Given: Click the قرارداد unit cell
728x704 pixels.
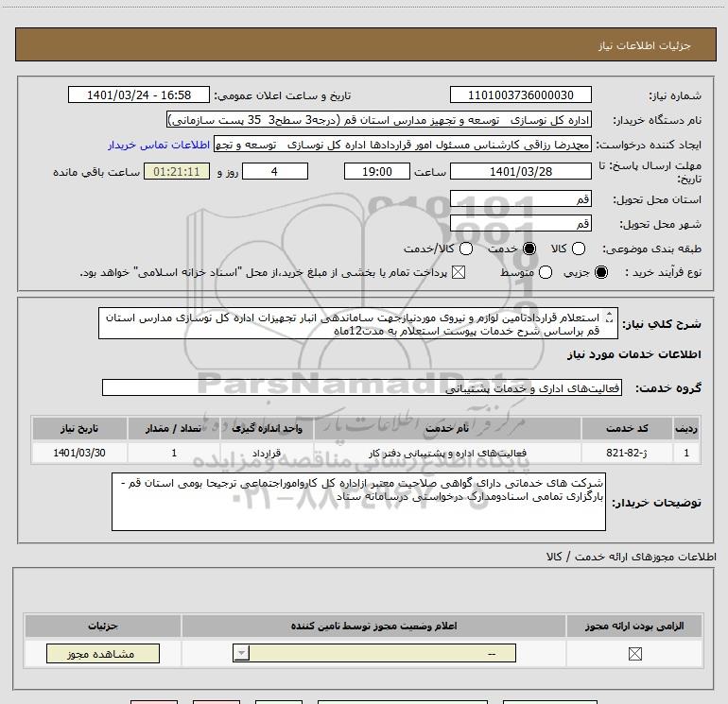Looking at the screenshot, I should [267, 453].
